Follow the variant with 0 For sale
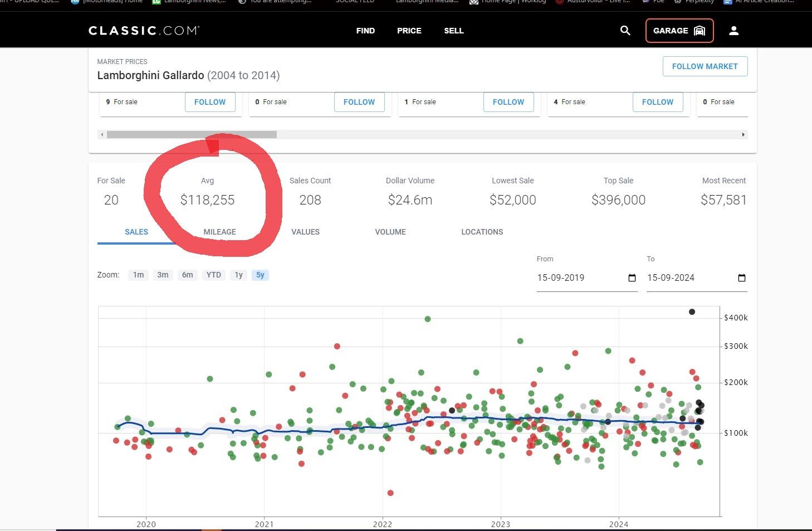 click(x=359, y=102)
